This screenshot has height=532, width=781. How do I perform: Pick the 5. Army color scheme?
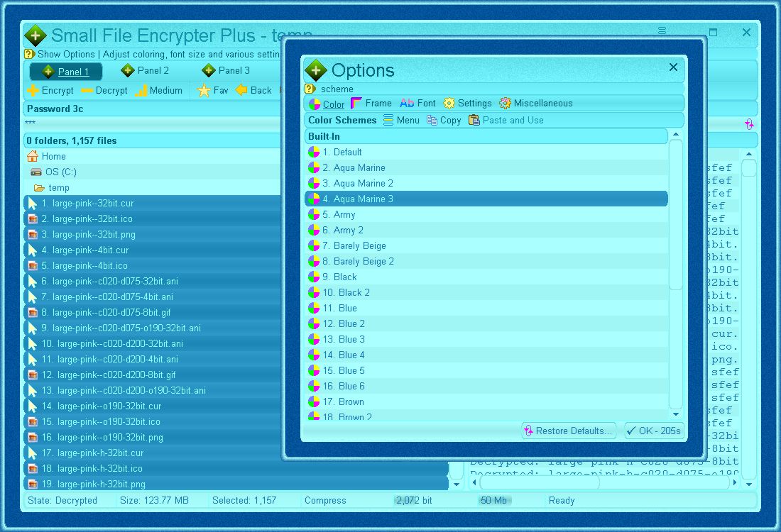click(486, 214)
